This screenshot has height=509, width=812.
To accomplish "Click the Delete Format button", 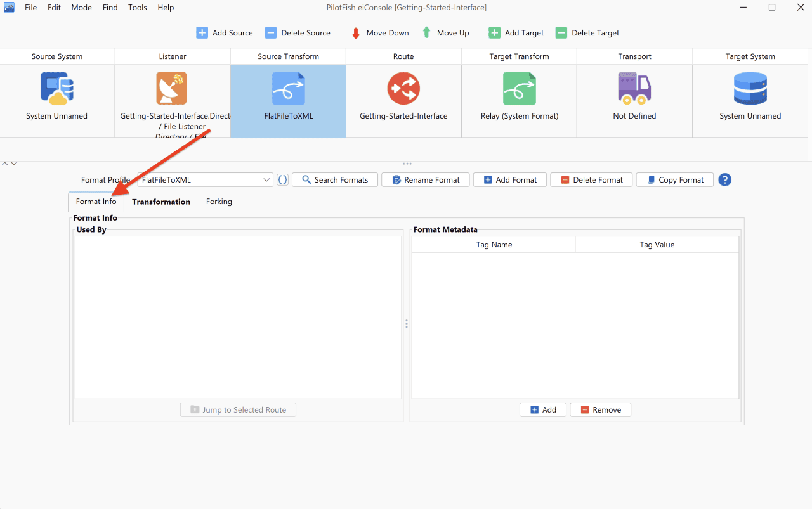I will coord(591,180).
